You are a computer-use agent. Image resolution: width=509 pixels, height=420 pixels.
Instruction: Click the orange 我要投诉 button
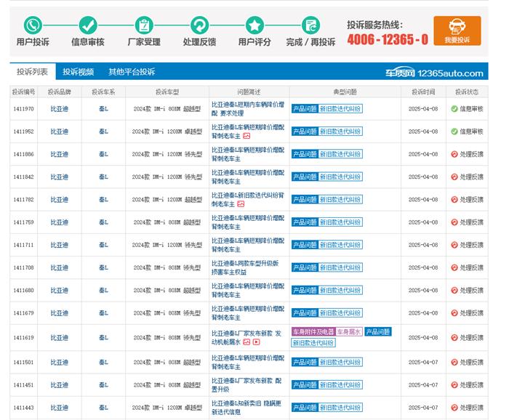click(x=457, y=31)
